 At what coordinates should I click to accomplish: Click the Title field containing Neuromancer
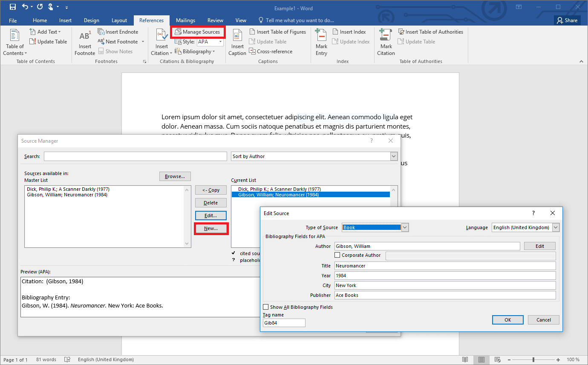pyautogui.click(x=445, y=266)
